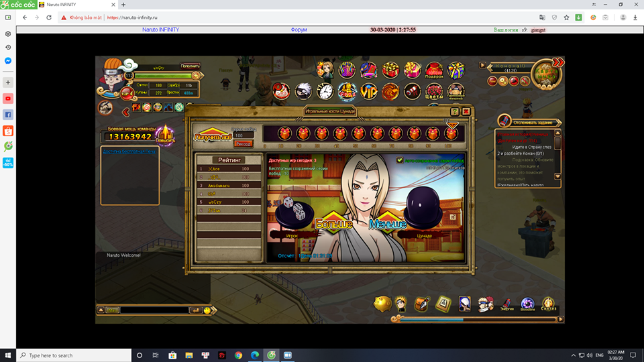This screenshot has height=362, width=644.
Task: Bookmark page with star icon
Action: tap(566, 17)
